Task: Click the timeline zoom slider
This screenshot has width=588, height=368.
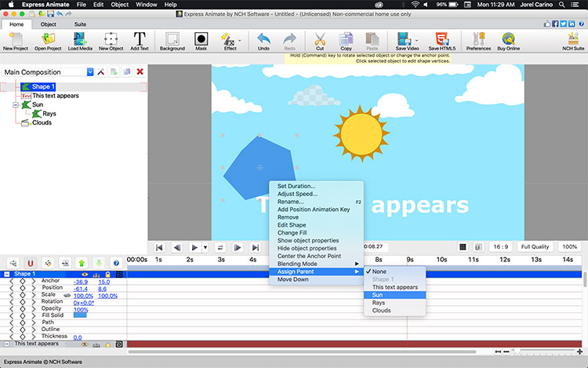Action: [x=517, y=352]
